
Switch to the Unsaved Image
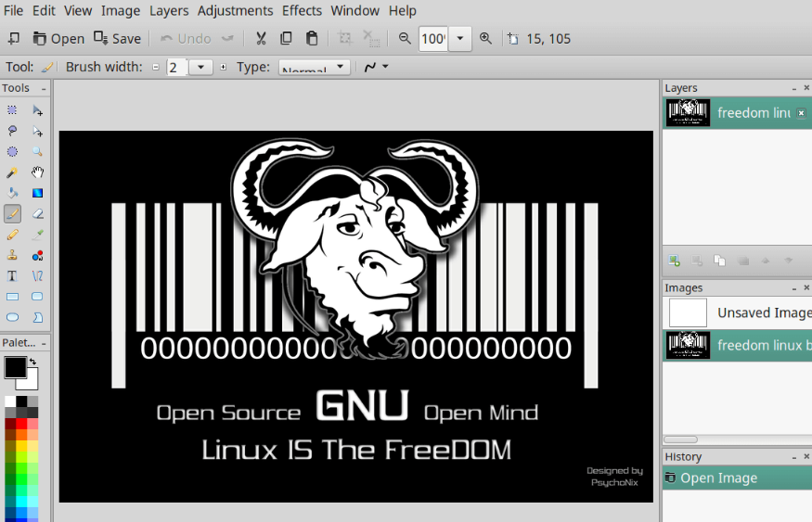coord(738,312)
